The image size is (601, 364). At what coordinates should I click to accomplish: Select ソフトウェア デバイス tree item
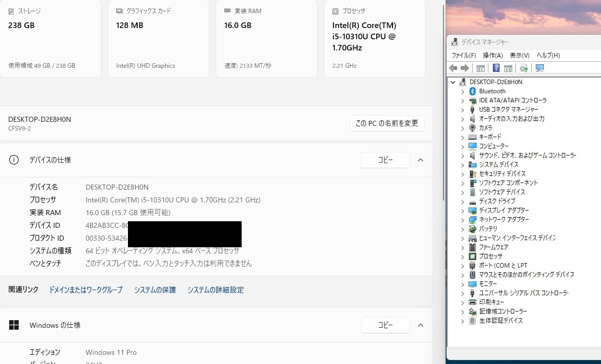point(502,192)
